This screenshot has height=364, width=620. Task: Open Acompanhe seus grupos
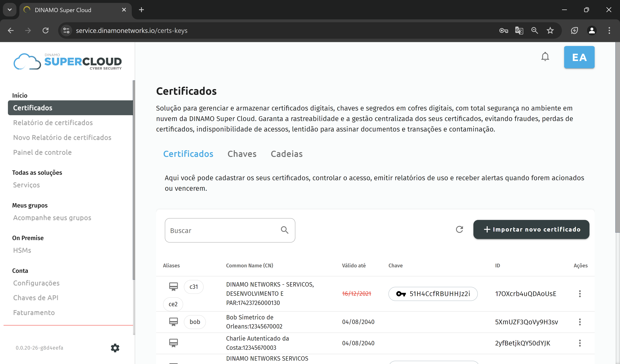[52, 218]
